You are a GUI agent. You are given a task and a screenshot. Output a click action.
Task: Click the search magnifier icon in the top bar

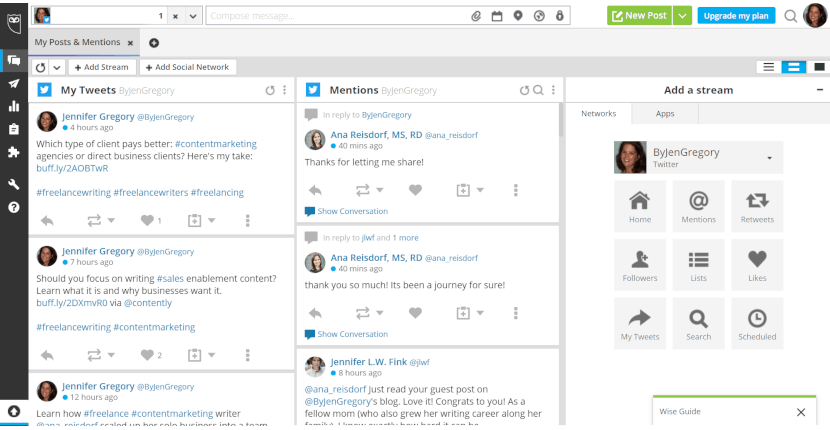click(x=790, y=16)
